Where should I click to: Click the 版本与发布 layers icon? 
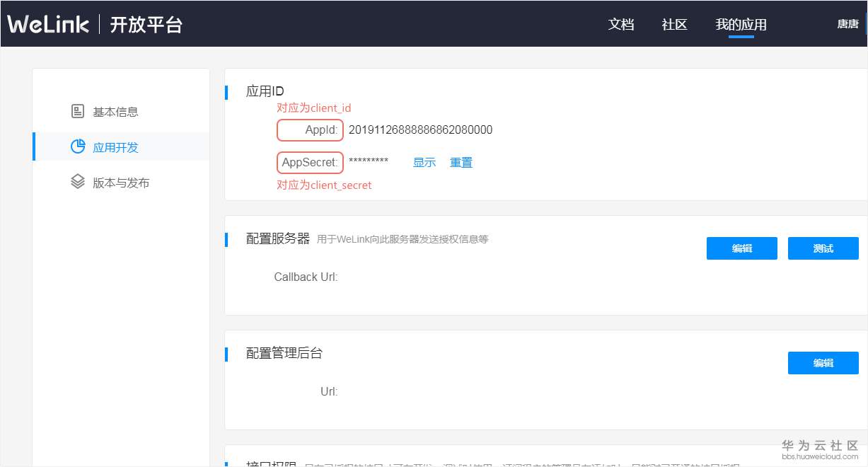coord(78,183)
